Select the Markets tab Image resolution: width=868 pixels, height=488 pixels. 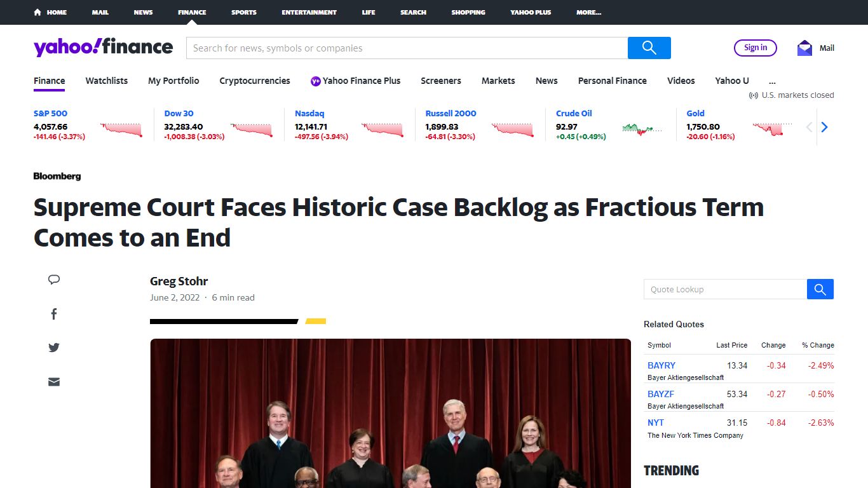click(498, 81)
